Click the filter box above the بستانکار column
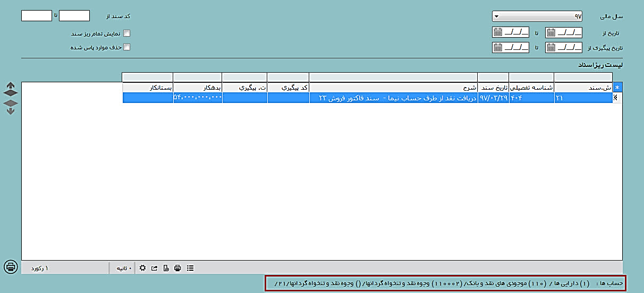Viewport: 644px width, 293px height. 148,77
